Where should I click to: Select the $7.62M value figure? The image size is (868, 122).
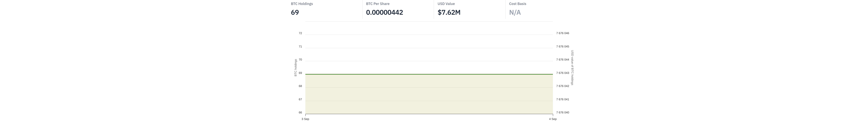[x=449, y=12]
